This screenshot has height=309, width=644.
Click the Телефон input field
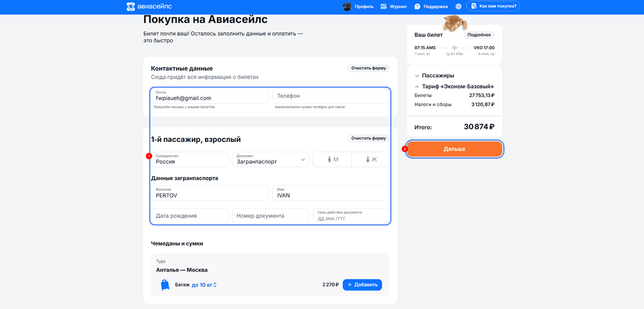(x=330, y=95)
